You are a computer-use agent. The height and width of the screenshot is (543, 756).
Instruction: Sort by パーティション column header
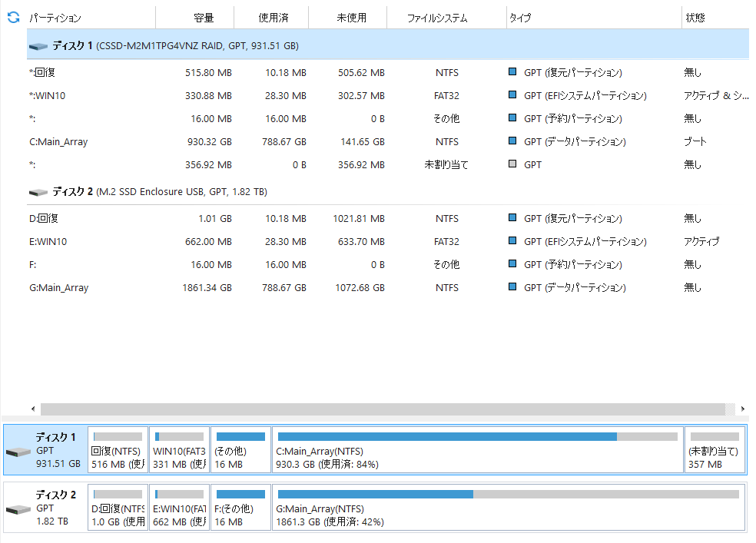(91, 18)
